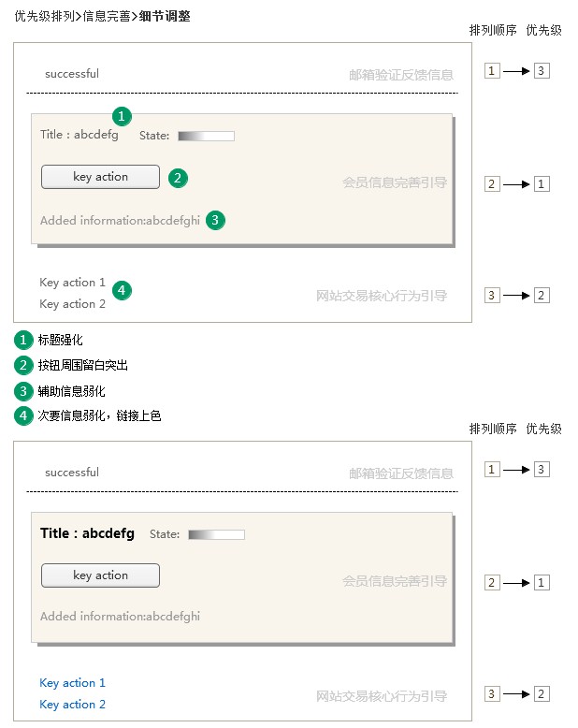Click green badge 3 next to Added information text
578x728 pixels.
pyautogui.click(x=215, y=220)
